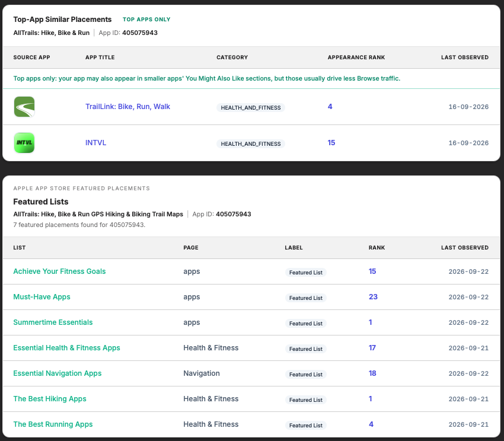
Task: Open the INTVL app title link
Action: tap(96, 143)
